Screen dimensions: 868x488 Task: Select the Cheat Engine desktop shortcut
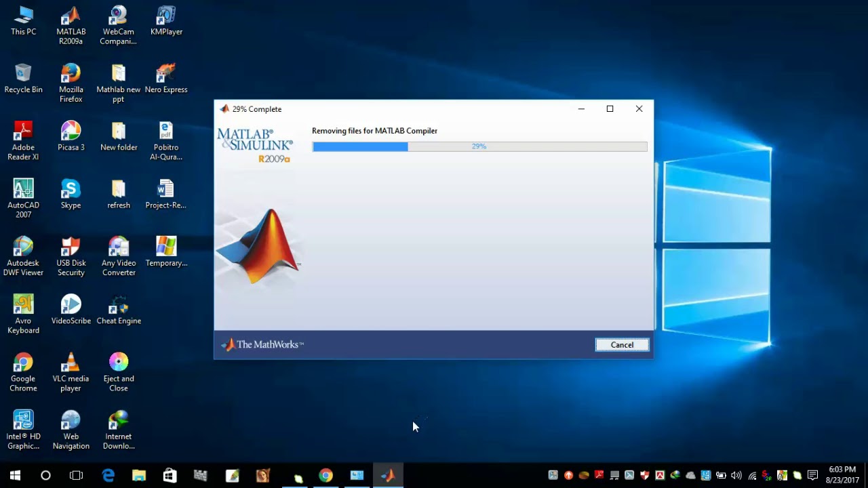pos(118,310)
